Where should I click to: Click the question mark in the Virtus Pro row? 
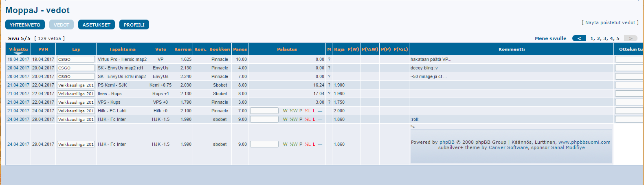[x=329, y=59]
